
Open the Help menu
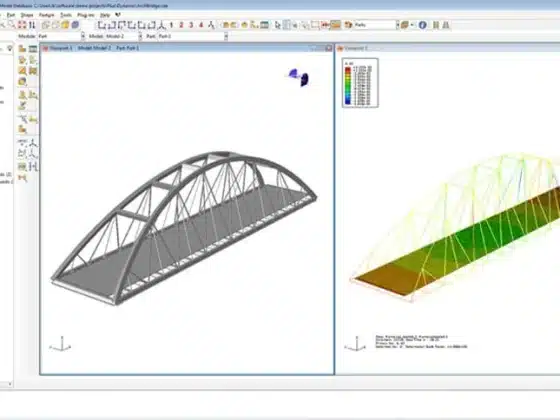click(105, 15)
